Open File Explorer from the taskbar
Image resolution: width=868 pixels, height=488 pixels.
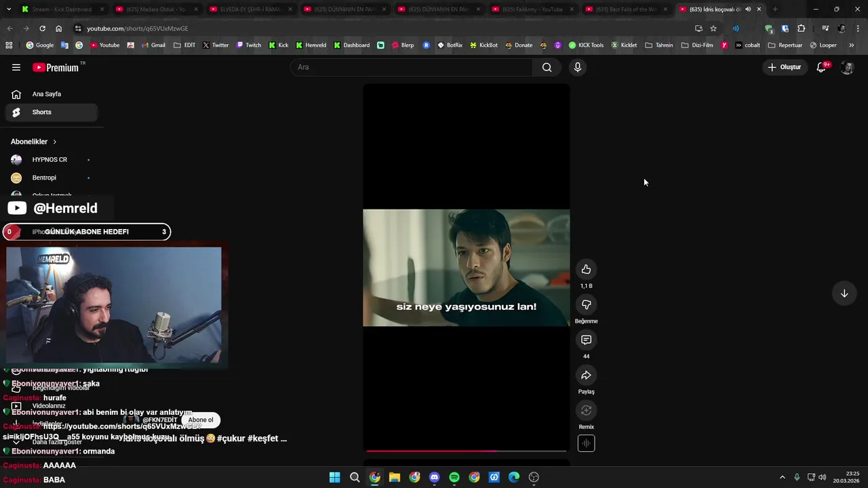(395, 477)
